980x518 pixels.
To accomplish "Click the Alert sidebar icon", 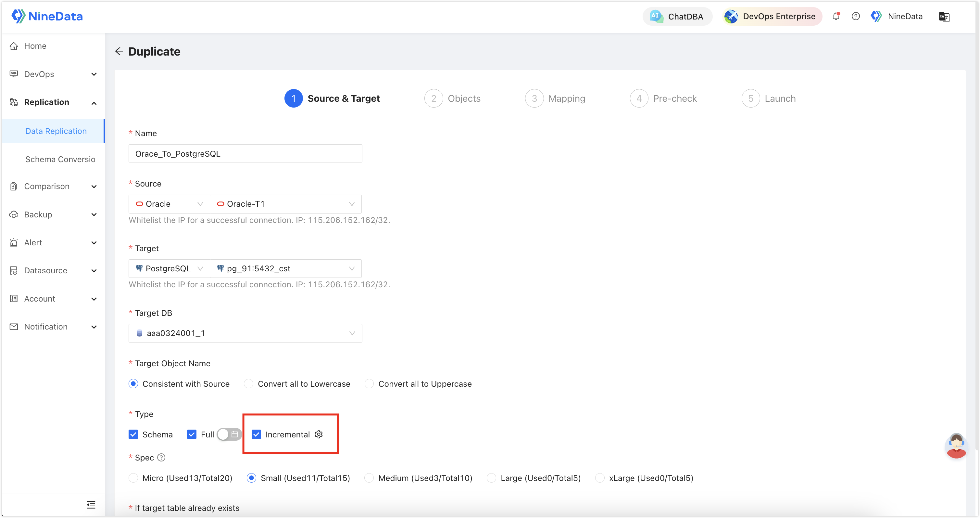I will click(x=14, y=242).
